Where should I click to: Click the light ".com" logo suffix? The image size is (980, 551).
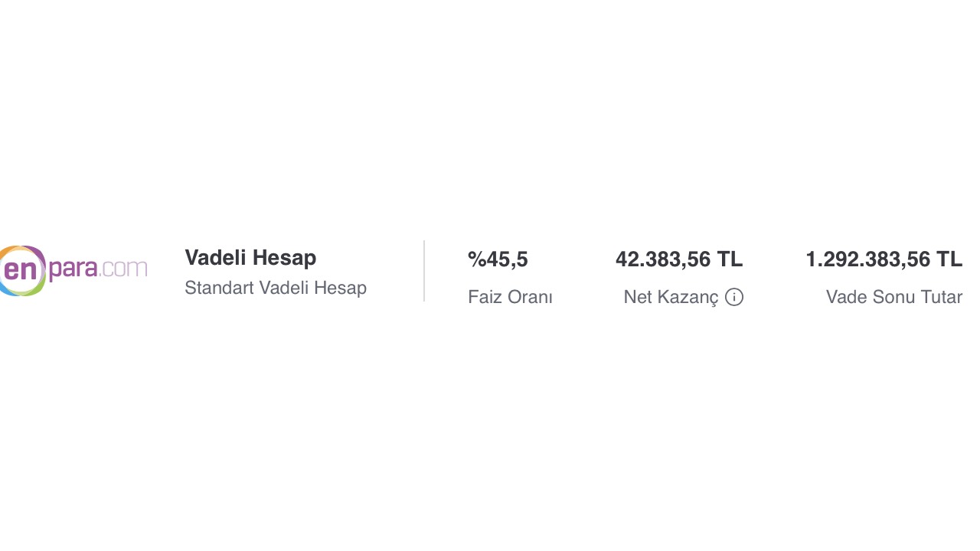tap(123, 268)
